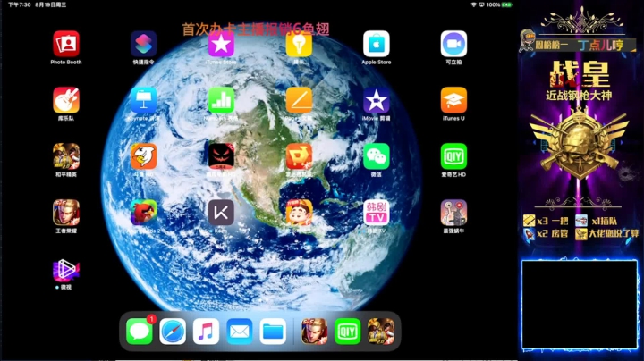The image size is (644, 361).
Task: Launch the 最强蜗牛 game
Action: pyautogui.click(x=453, y=212)
